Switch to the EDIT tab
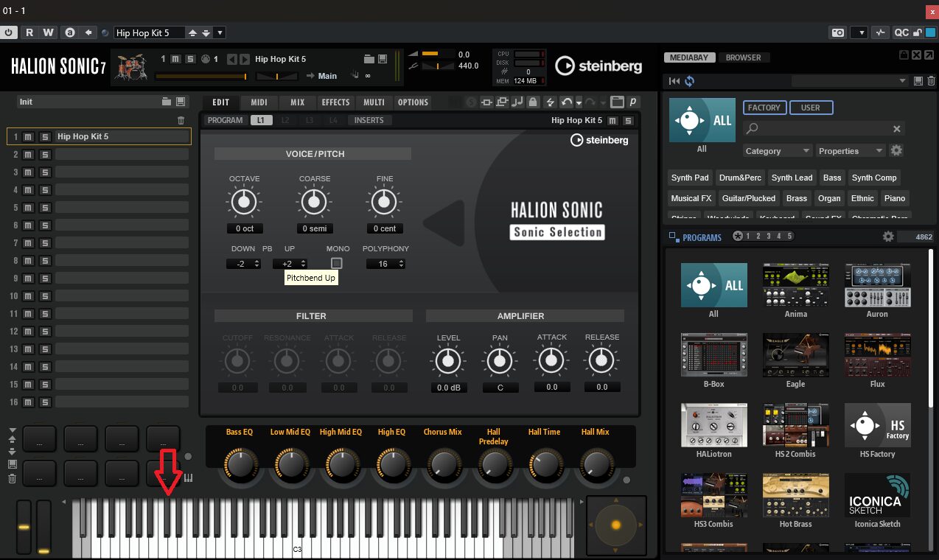Image resolution: width=939 pixels, height=560 pixels. point(221,102)
